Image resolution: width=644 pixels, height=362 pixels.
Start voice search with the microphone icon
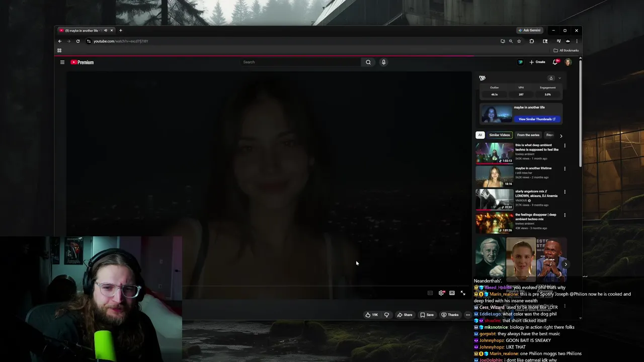click(x=383, y=62)
